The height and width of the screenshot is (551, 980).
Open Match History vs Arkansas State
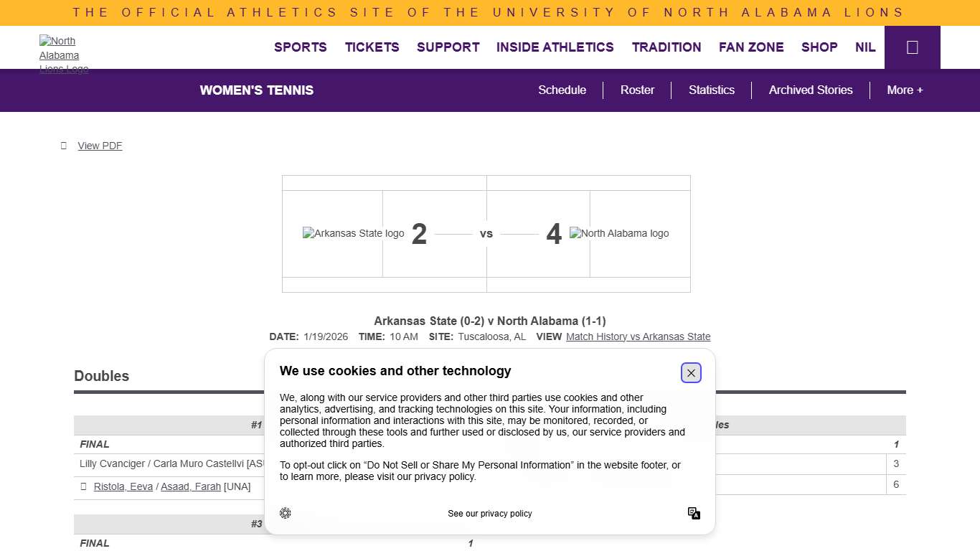[638, 336]
